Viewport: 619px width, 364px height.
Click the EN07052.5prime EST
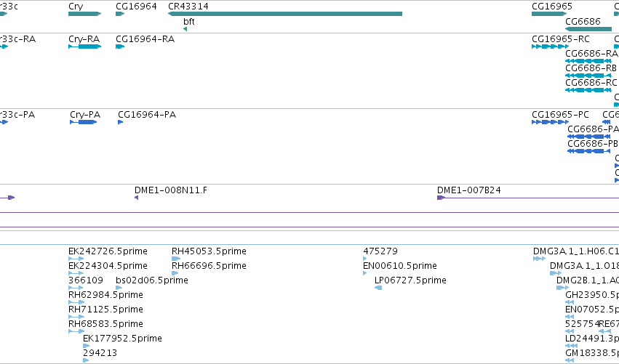tap(570, 317)
